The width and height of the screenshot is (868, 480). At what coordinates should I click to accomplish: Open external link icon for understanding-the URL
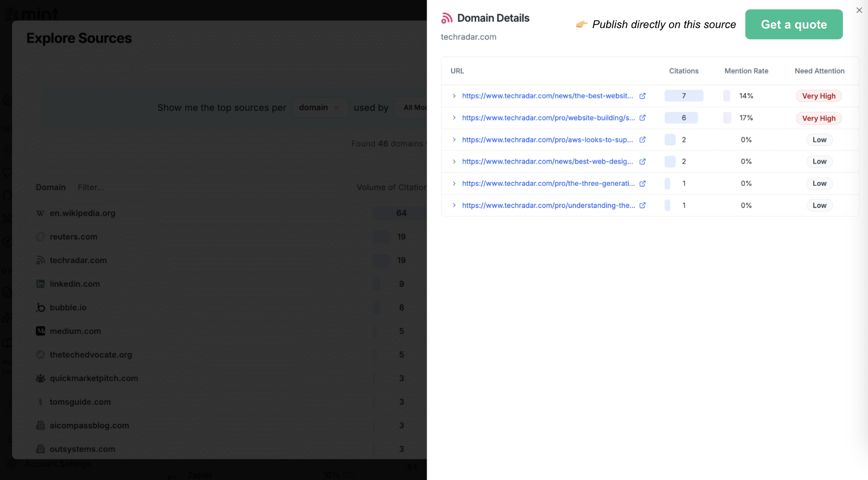click(x=642, y=206)
